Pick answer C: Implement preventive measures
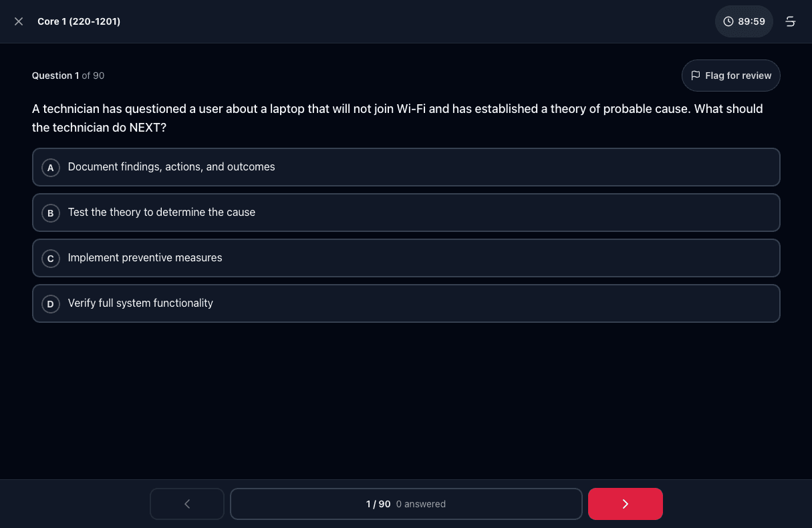The width and height of the screenshot is (812, 528). click(x=406, y=258)
